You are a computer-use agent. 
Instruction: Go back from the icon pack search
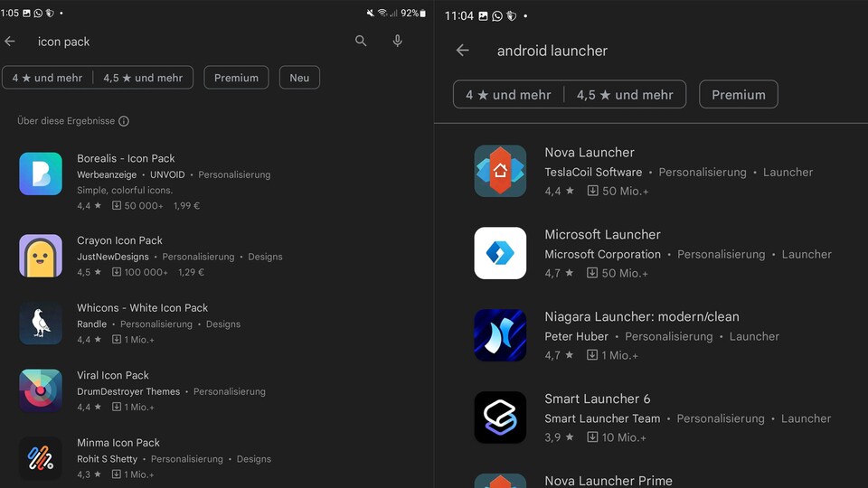9,42
